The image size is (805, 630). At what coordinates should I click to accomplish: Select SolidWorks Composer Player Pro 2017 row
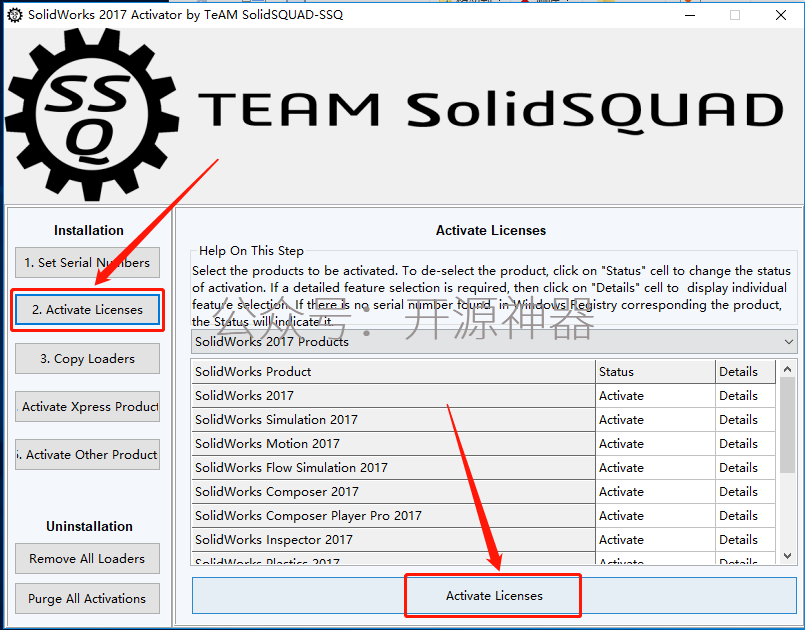click(x=393, y=516)
